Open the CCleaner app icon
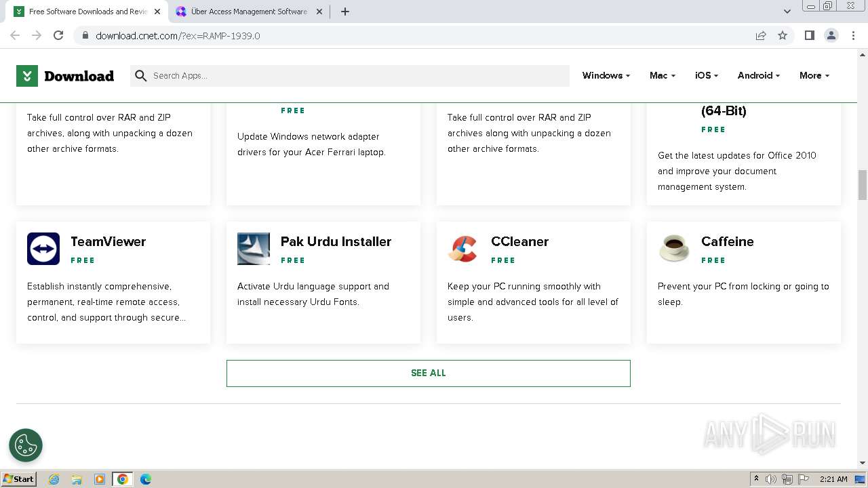 pyautogui.click(x=464, y=249)
